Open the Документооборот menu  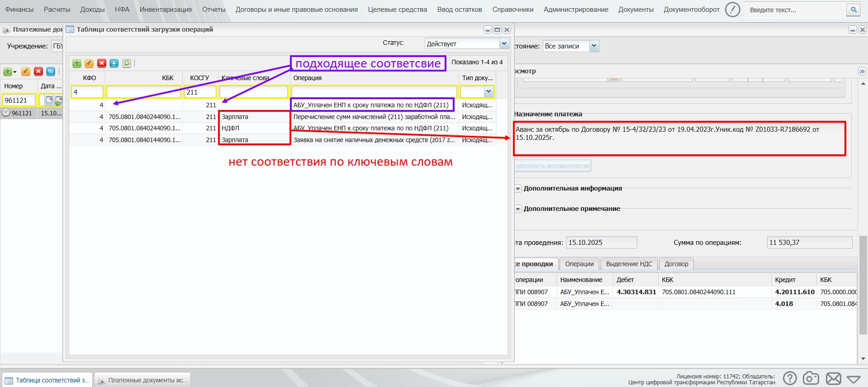(692, 10)
